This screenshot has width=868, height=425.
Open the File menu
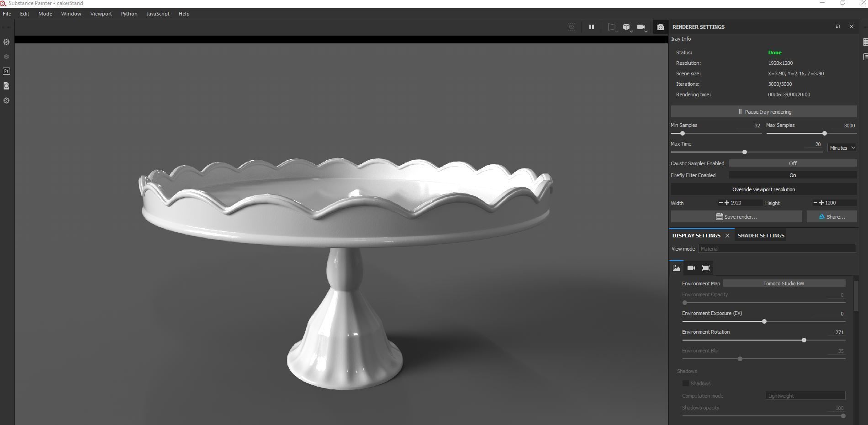[x=7, y=14]
